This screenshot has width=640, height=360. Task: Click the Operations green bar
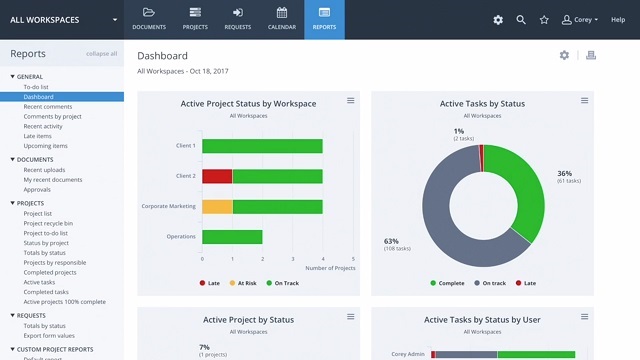point(232,237)
